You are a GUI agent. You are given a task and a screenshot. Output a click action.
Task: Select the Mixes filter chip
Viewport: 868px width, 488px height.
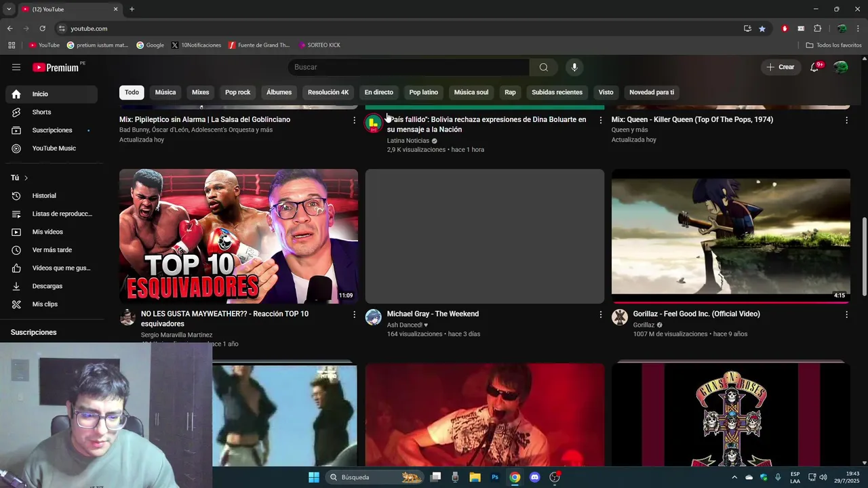200,92
